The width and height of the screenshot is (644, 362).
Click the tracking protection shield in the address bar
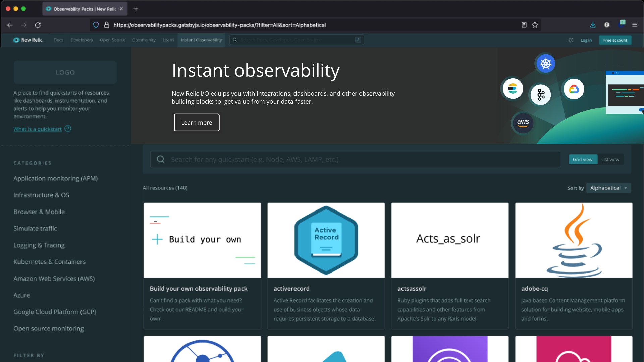pyautogui.click(x=96, y=25)
